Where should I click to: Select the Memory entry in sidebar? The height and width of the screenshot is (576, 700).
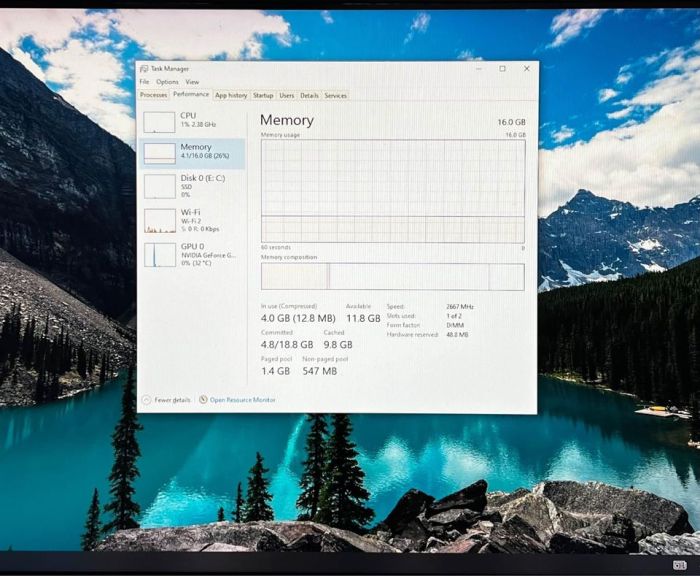tap(192, 153)
